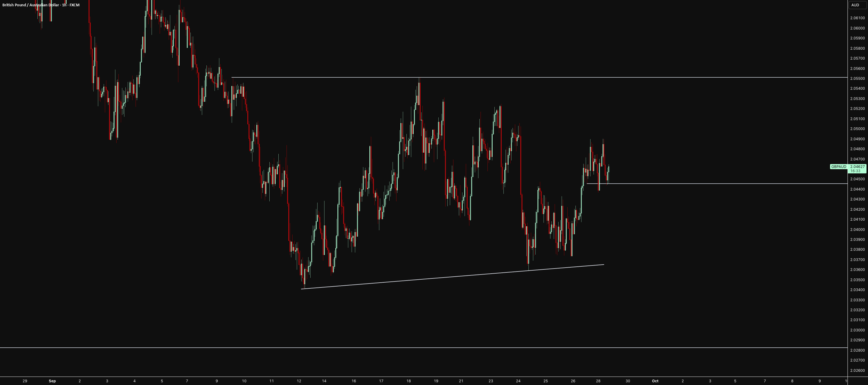The width and height of the screenshot is (868, 385).
Task: Select the rising trendline under the lows
Action: (453, 277)
